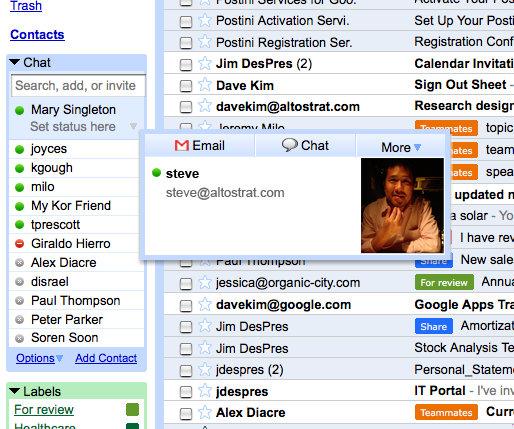This screenshot has width=514, height=429.
Task: Collapse the Labels section
Action: 15,391
